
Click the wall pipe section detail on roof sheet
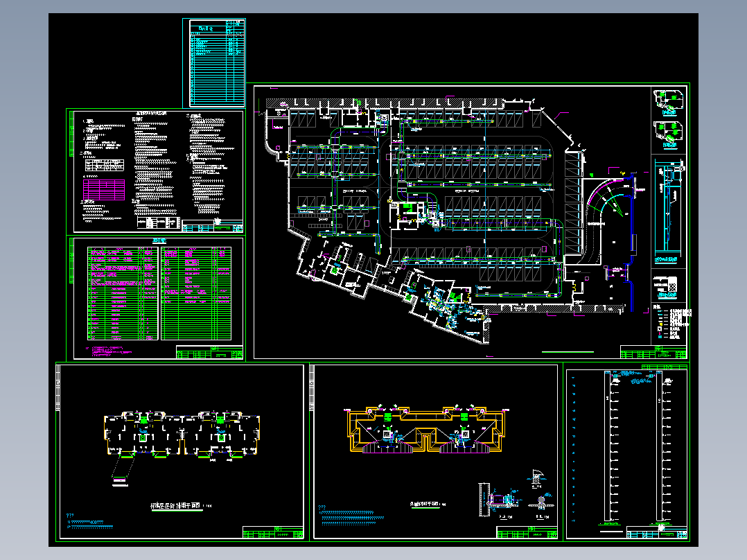[499, 500]
